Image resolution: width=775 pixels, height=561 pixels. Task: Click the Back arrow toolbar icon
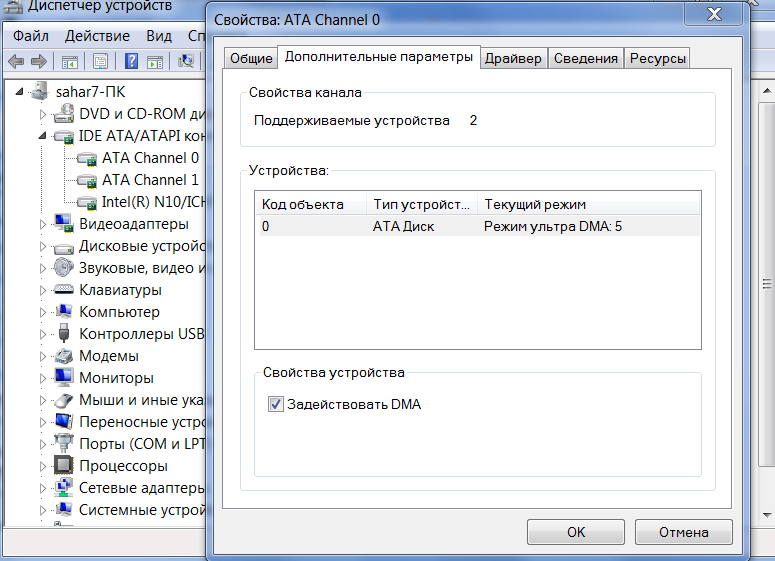click(16, 61)
